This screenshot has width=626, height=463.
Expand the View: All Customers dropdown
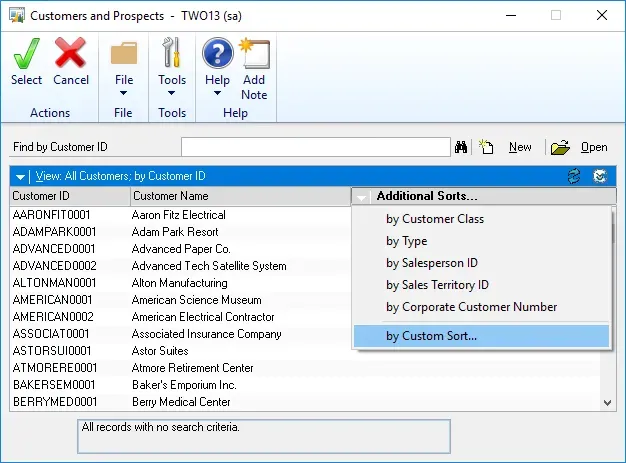coord(21,176)
